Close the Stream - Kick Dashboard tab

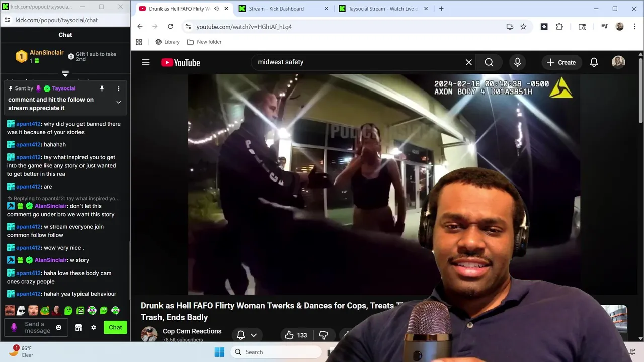326,9
